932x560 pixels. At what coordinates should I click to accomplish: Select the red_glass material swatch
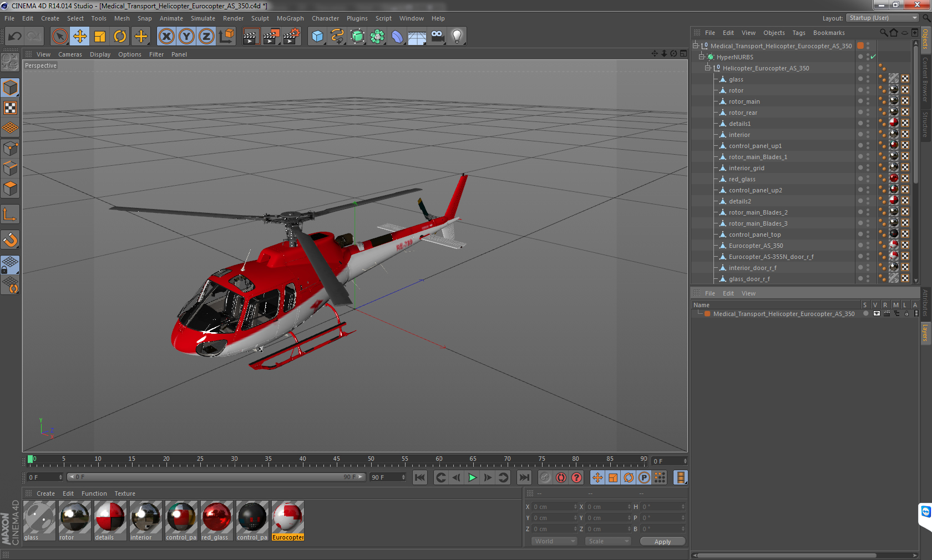216,521
